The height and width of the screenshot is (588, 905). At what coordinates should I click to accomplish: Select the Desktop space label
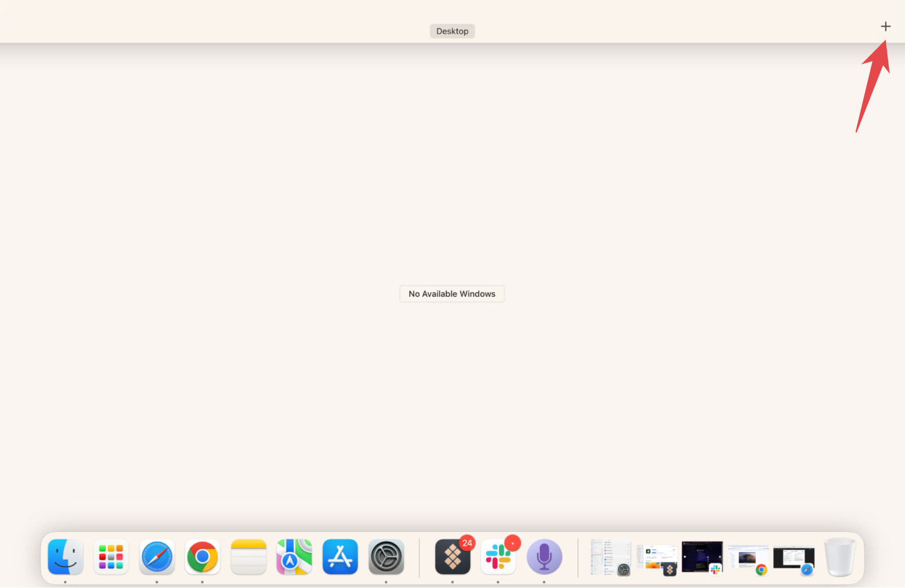point(453,31)
